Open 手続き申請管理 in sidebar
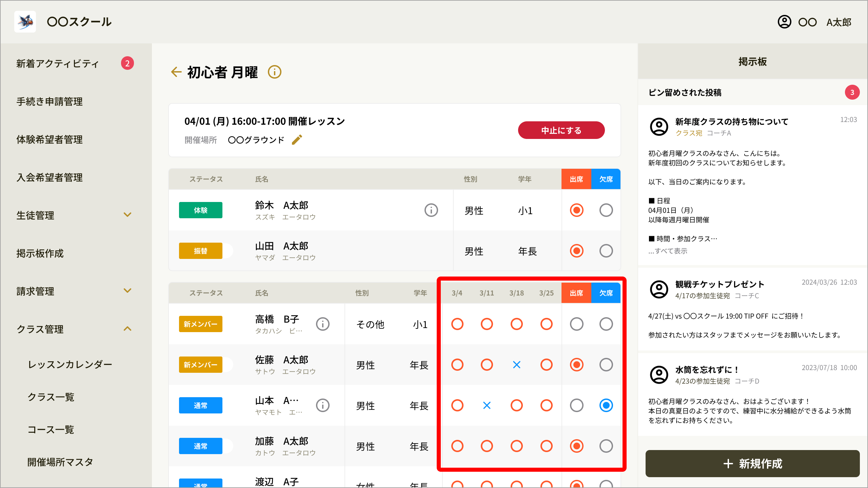 [50, 101]
